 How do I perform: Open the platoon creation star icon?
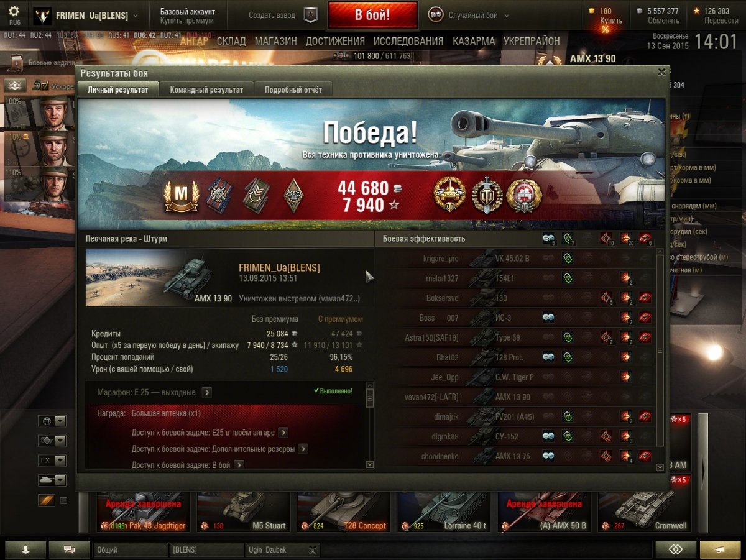point(310,15)
